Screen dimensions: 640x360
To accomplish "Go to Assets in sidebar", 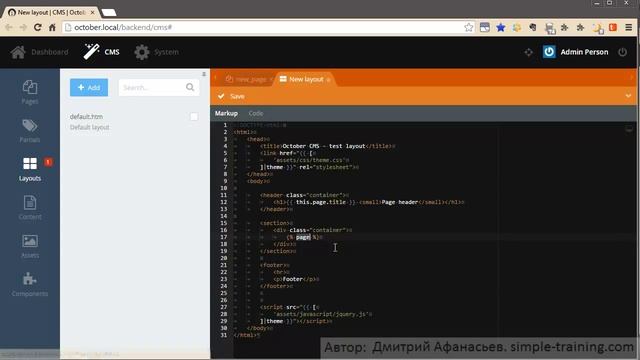I will pos(30,246).
